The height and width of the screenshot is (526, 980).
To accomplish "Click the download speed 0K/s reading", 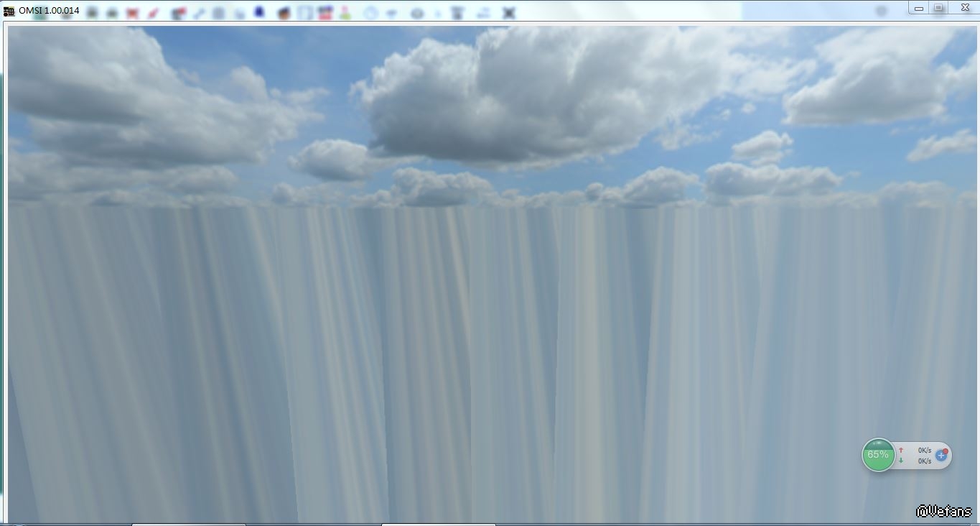I will [925, 461].
